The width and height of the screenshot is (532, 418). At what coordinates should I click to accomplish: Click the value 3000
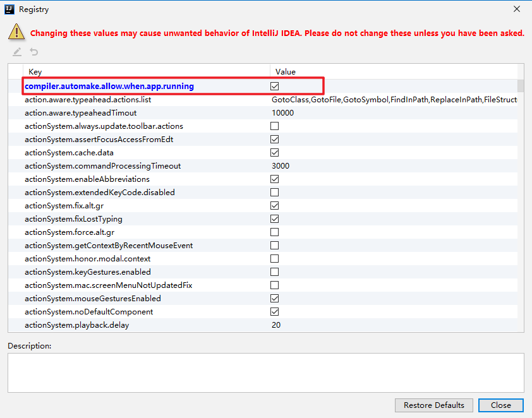tap(281, 166)
